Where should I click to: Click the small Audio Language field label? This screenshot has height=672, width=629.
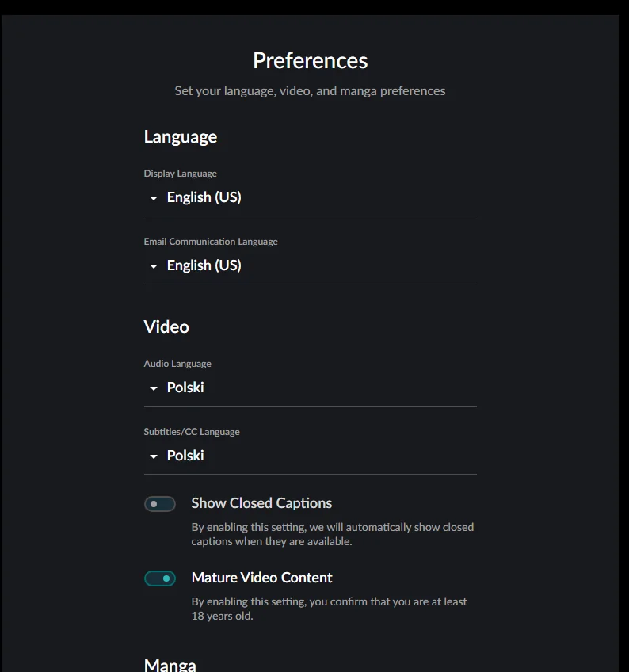[x=177, y=364]
